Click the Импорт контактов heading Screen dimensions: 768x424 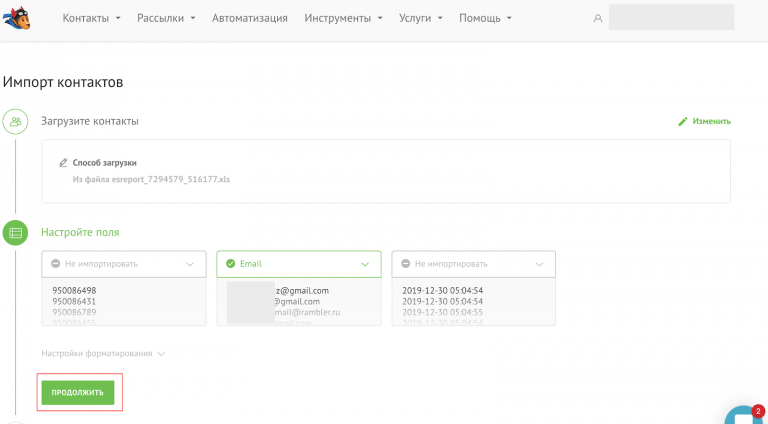click(63, 82)
